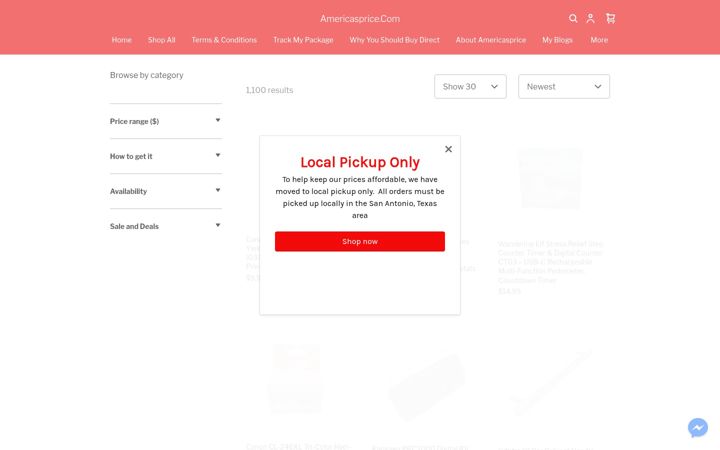Open the shopping cart icon
This screenshot has width=720, height=450.
pos(610,18)
